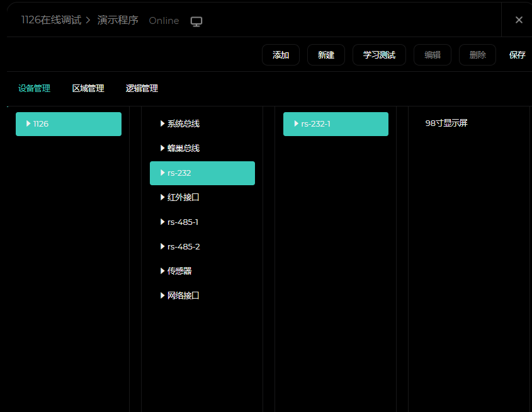Expand the 红外接口 arrow
532x412 pixels.
[x=162, y=197]
